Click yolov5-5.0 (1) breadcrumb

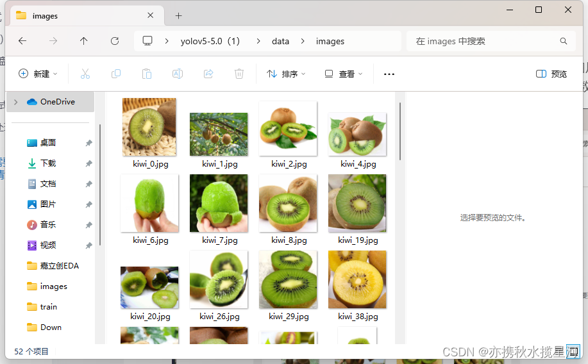210,41
